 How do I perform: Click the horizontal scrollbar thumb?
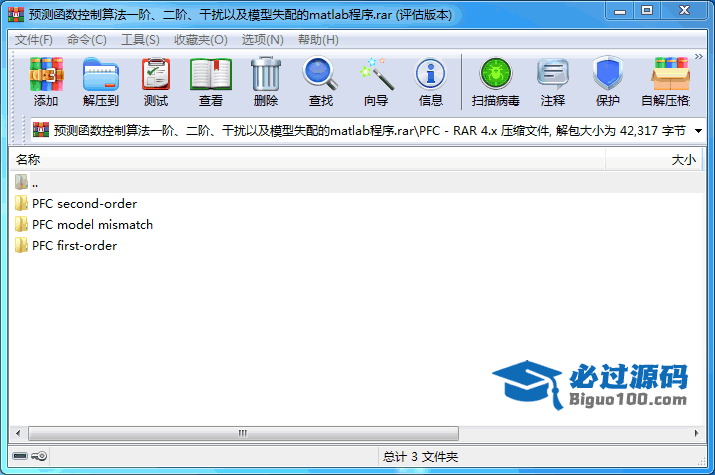coord(243,433)
